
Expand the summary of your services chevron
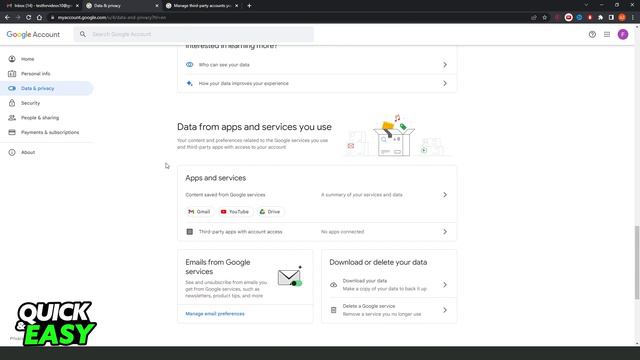click(x=445, y=195)
